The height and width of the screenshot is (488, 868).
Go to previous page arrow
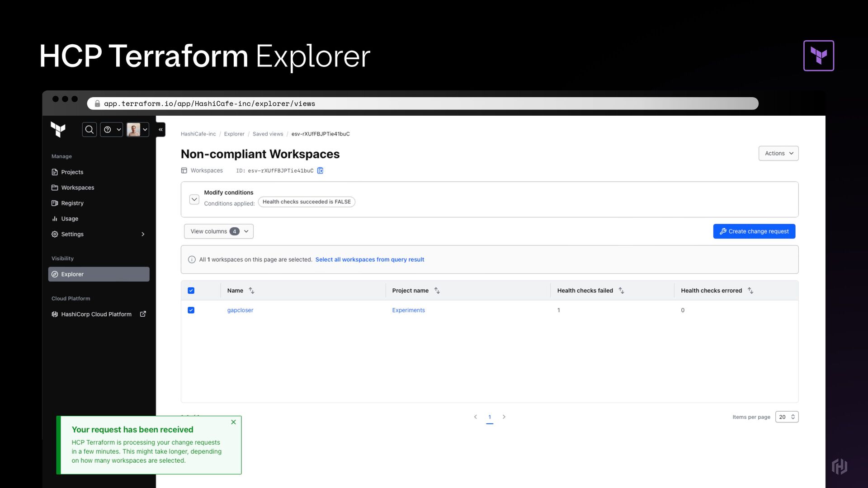[475, 417]
